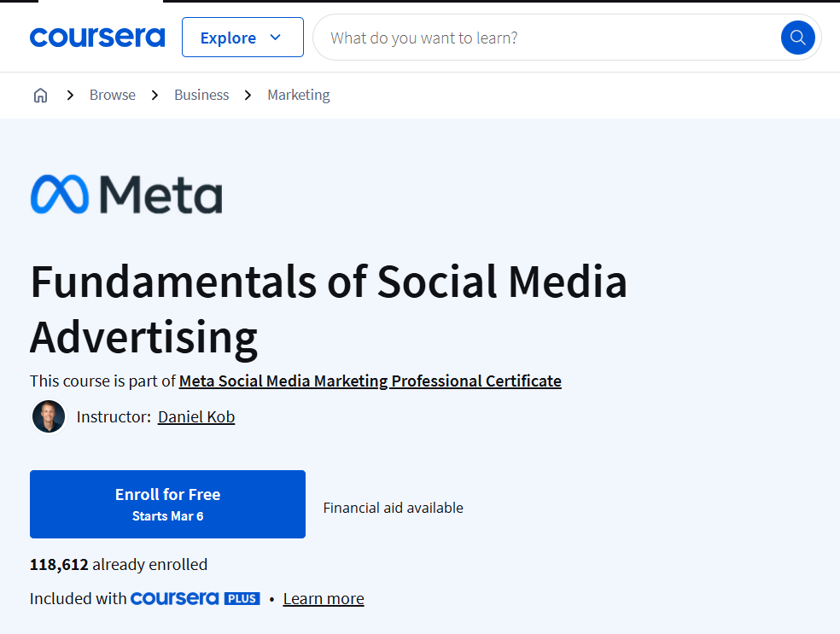Click the Meta company logo

[x=125, y=195]
